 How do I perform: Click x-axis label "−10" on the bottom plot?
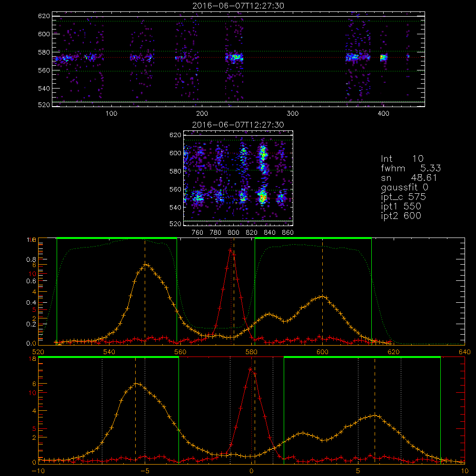pyautogui.click(x=38, y=471)
